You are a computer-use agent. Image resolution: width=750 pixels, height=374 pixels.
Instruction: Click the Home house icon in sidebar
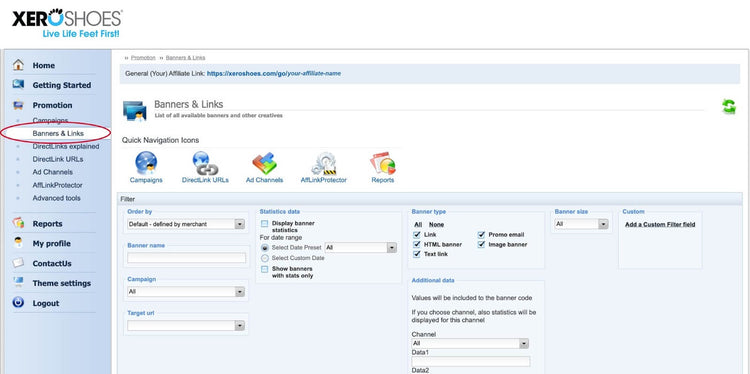18,65
